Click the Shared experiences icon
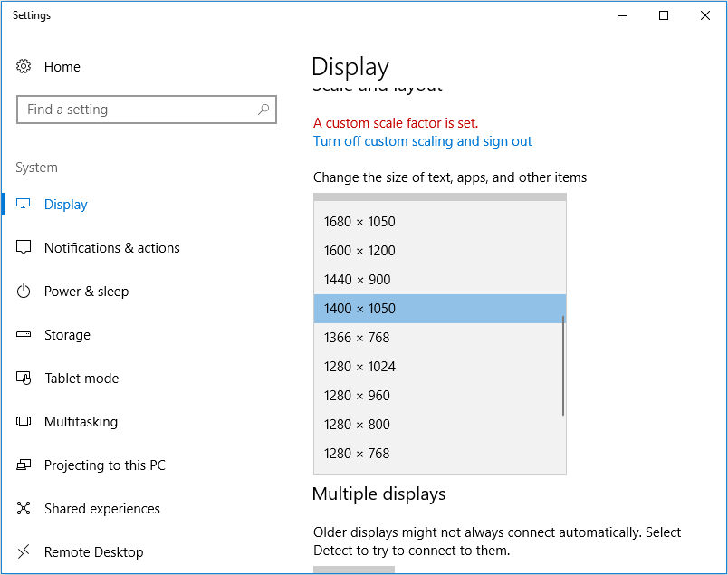This screenshot has width=728, height=575. pyautogui.click(x=24, y=508)
